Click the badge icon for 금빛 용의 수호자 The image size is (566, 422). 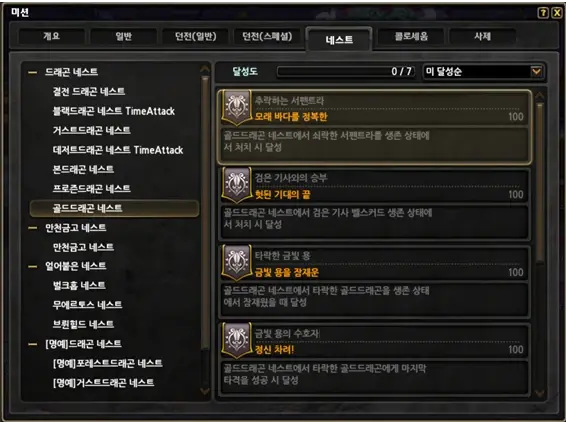click(x=236, y=340)
